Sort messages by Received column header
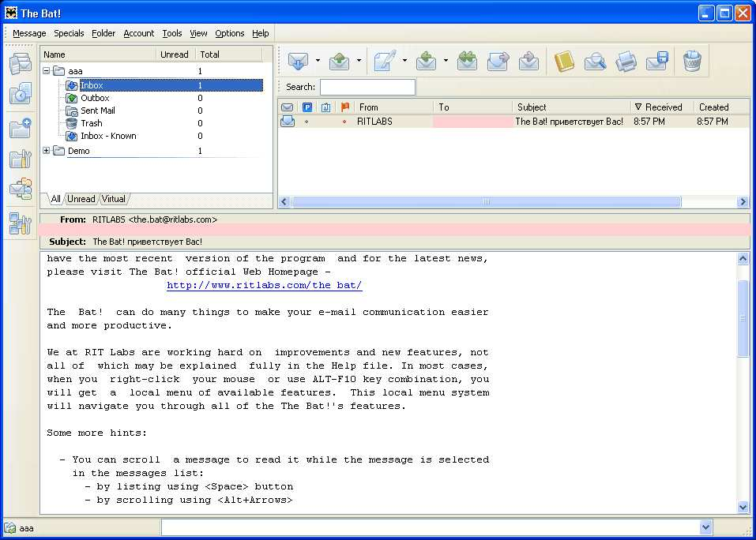The width and height of the screenshot is (756, 540). pos(662,107)
